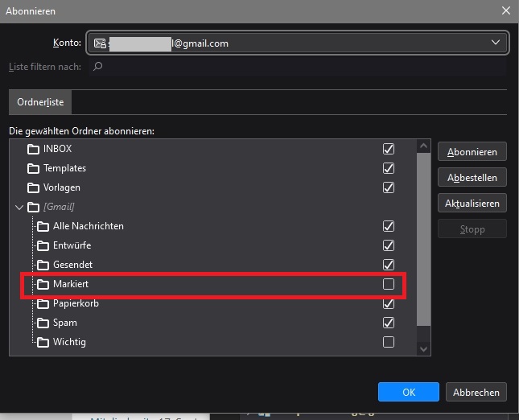
Task: Select the Ordnerliste tab
Action: (40, 102)
